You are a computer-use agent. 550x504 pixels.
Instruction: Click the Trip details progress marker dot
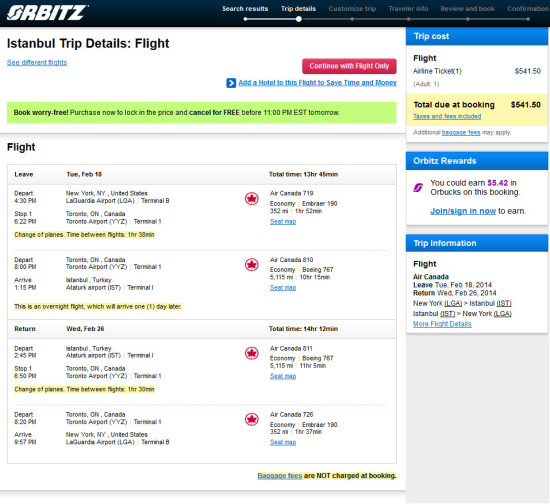click(299, 19)
